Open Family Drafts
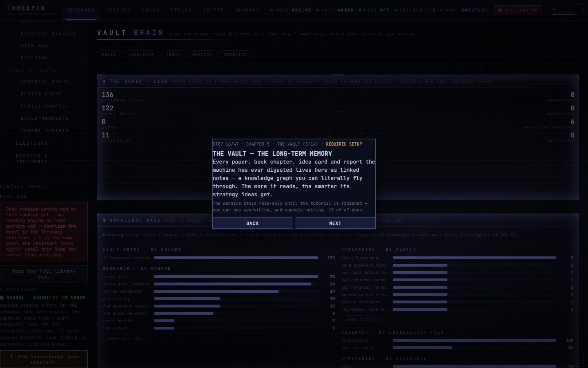This screenshot has height=368, width=588. coord(43,106)
